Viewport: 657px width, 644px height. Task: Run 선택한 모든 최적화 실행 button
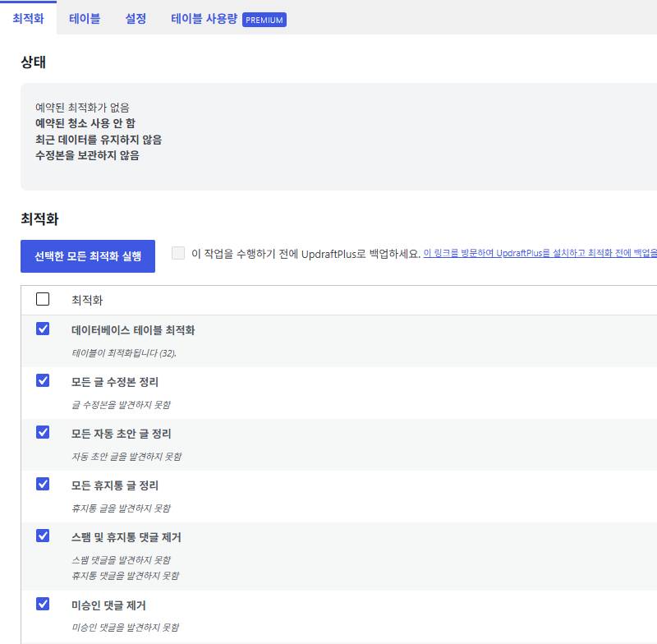(x=88, y=256)
